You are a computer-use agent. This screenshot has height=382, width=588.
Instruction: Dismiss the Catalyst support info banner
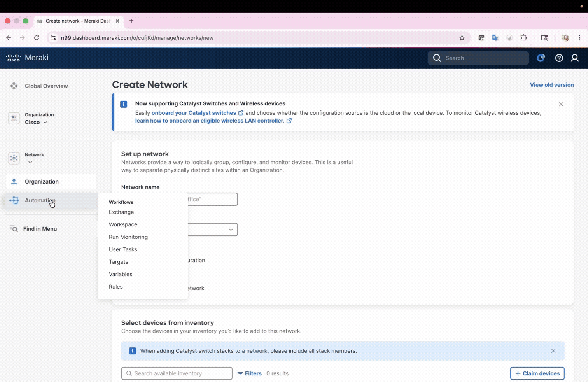[x=561, y=104]
